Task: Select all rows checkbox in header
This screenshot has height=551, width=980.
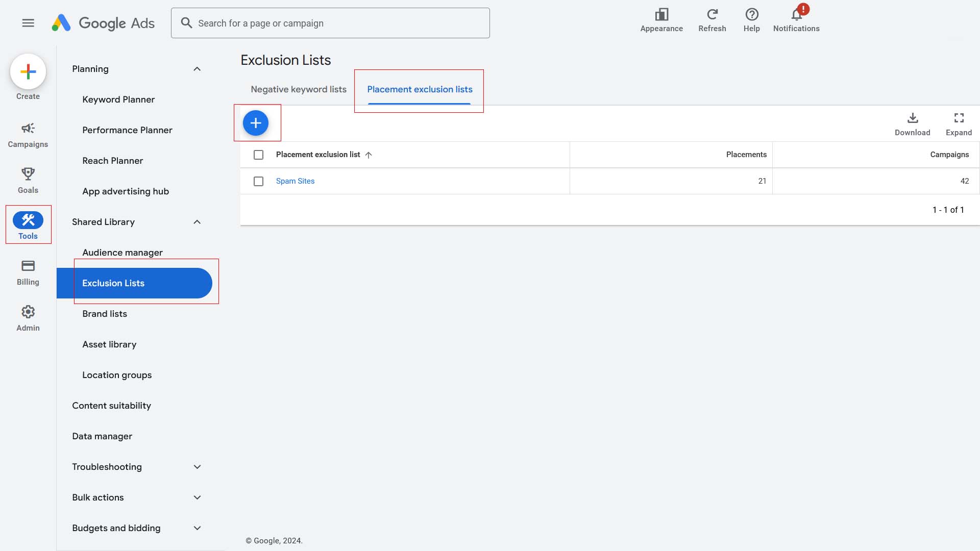Action: pyautogui.click(x=258, y=155)
